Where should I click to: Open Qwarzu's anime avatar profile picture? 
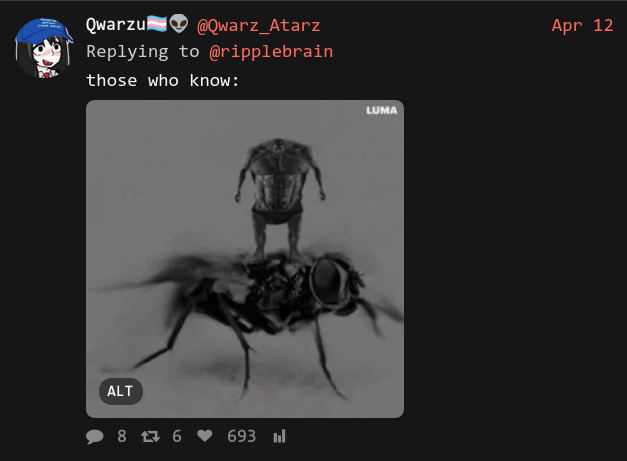pos(44,48)
